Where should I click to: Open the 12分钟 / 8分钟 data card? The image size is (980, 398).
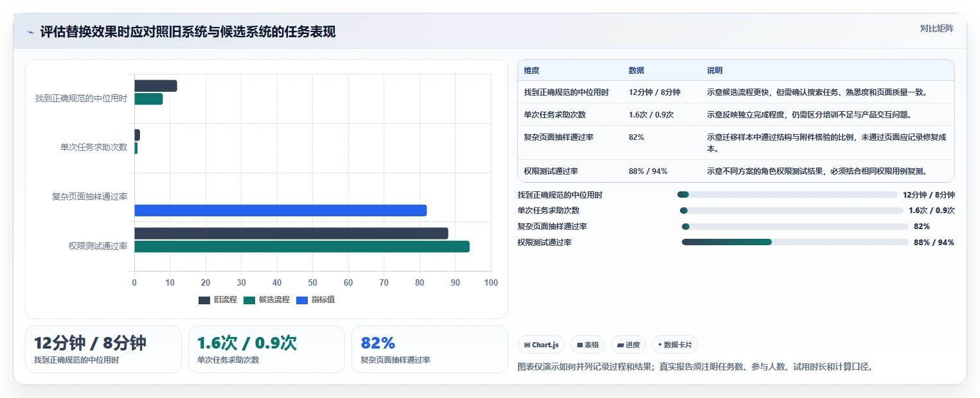(103, 349)
